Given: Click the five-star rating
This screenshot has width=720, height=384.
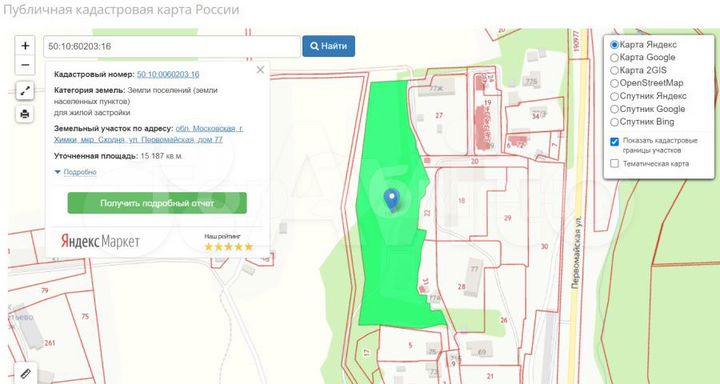Looking at the screenshot, I should [229, 247].
